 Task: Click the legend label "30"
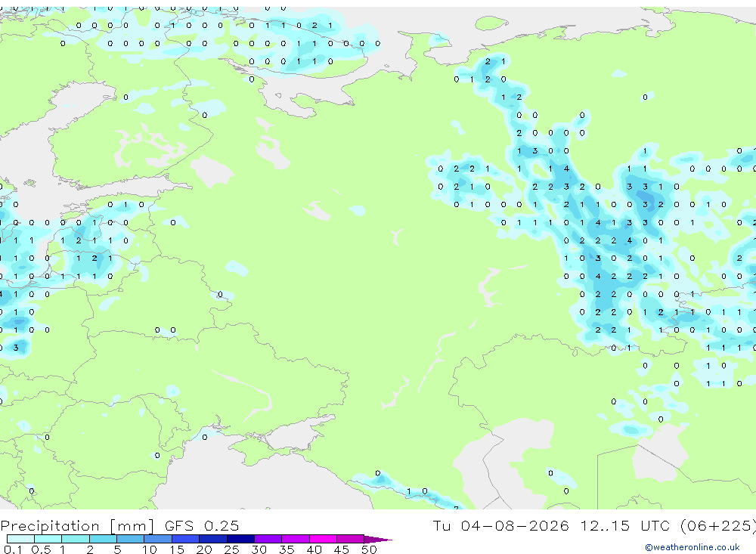click(x=259, y=549)
